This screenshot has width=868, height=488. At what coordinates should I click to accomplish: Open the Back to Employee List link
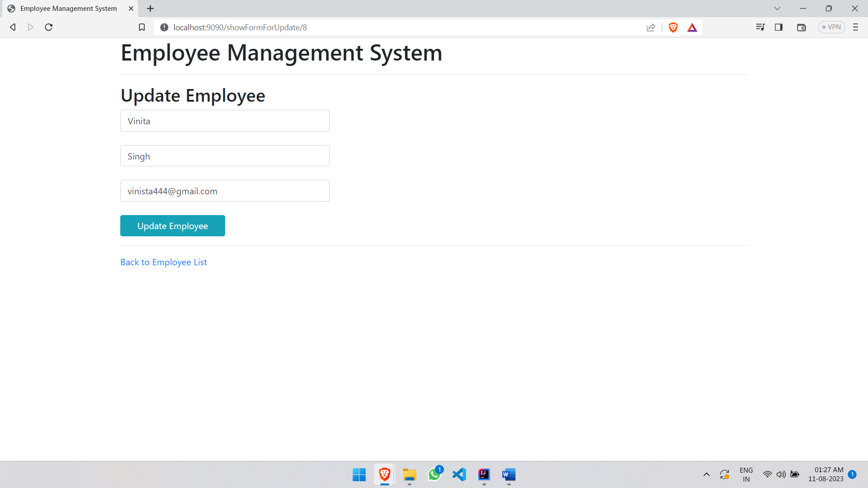tap(163, 262)
